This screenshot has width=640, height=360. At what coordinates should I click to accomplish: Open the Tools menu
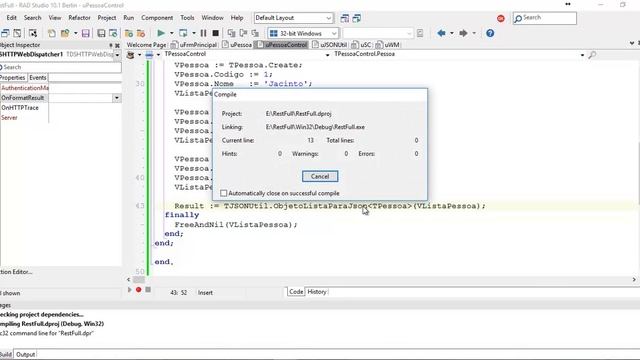[187, 18]
